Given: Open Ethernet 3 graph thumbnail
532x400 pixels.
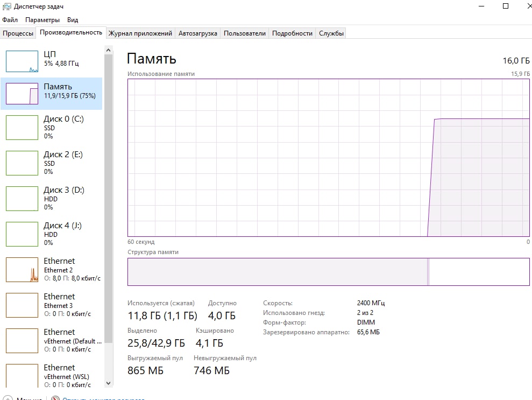Looking at the screenshot, I should [x=22, y=305].
